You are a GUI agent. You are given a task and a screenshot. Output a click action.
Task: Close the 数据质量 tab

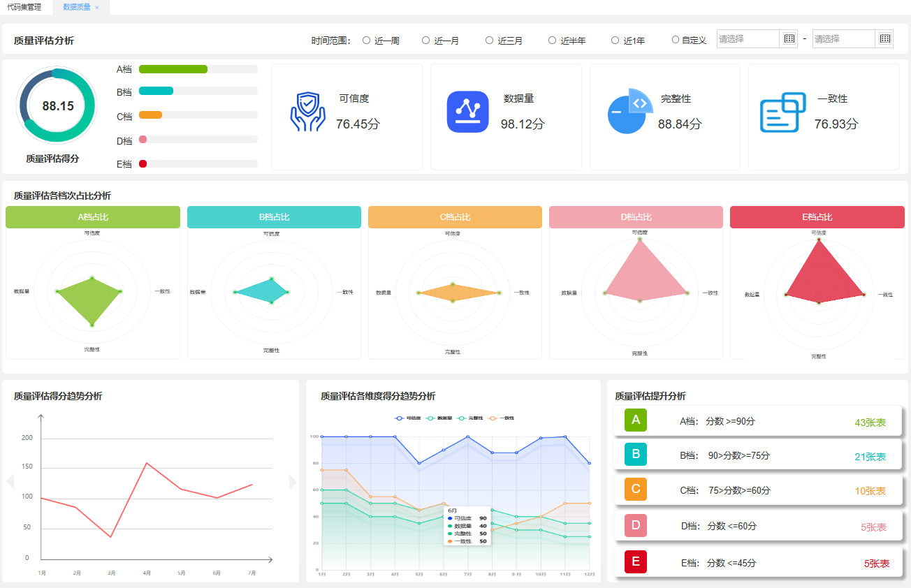(97, 8)
